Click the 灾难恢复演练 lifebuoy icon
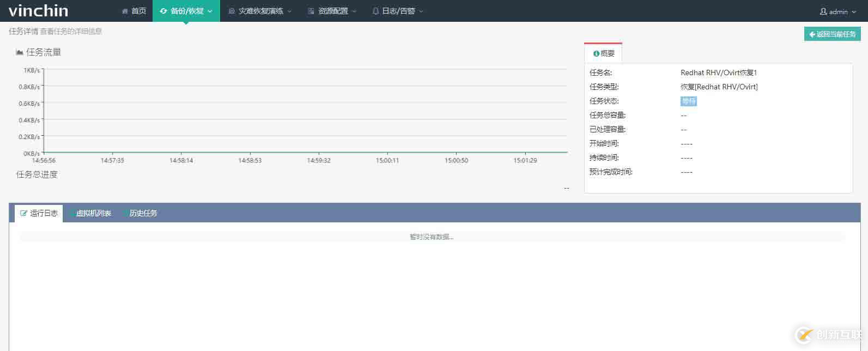 tap(232, 11)
